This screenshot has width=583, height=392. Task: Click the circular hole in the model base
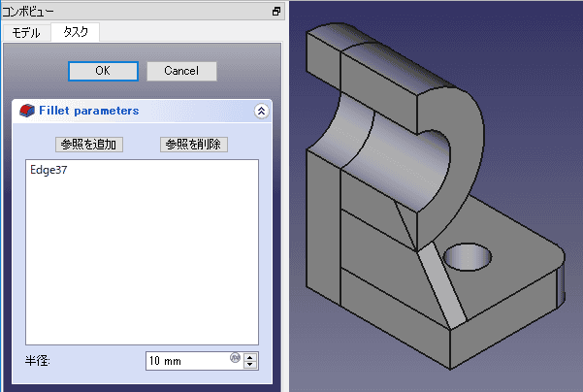point(468,256)
